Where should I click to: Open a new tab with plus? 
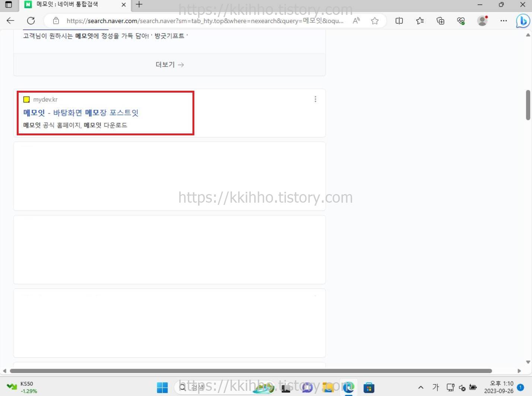coord(139,4)
